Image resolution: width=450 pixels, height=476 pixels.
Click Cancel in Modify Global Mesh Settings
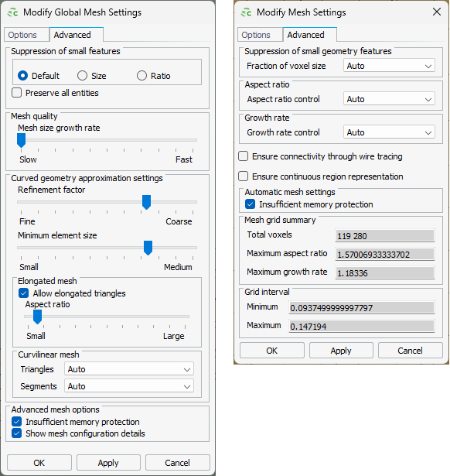(177, 463)
